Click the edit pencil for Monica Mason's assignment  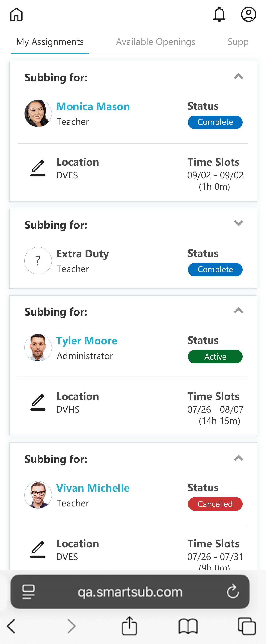pos(38,168)
